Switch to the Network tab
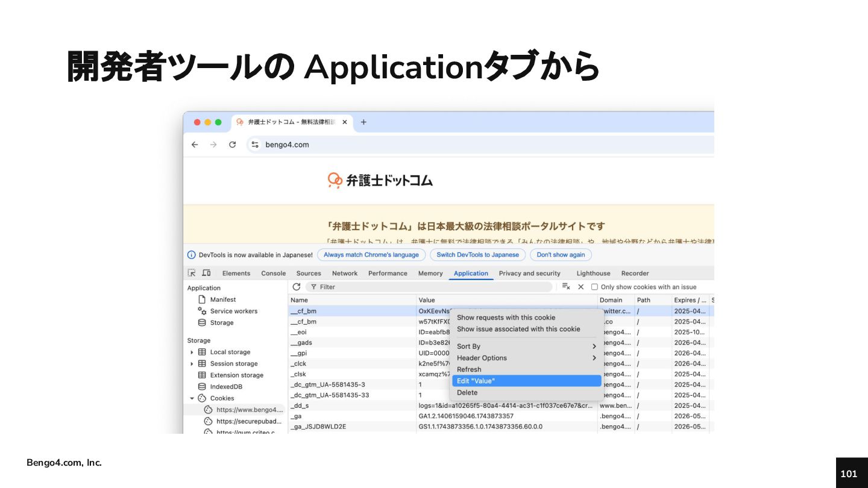 click(x=345, y=273)
